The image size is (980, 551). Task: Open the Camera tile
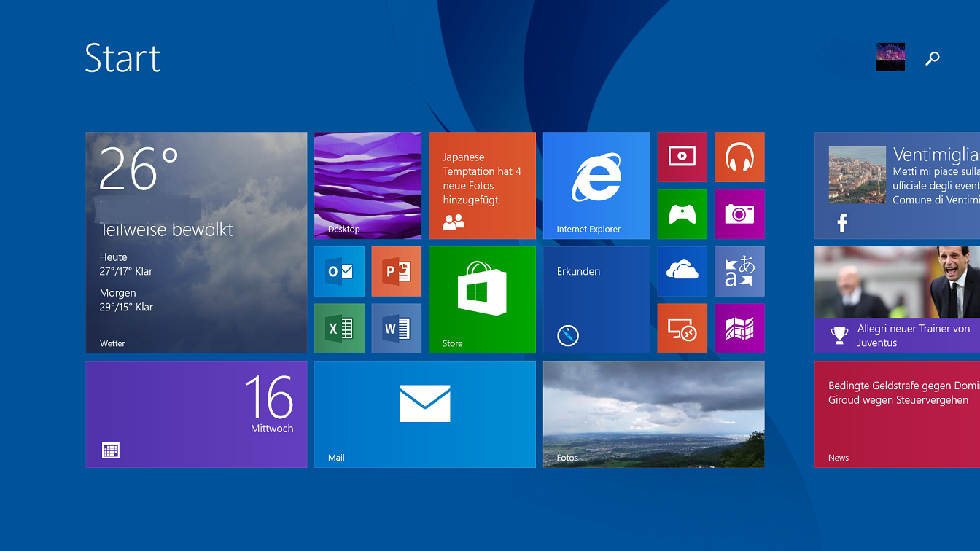pyautogui.click(x=739, y=214)
